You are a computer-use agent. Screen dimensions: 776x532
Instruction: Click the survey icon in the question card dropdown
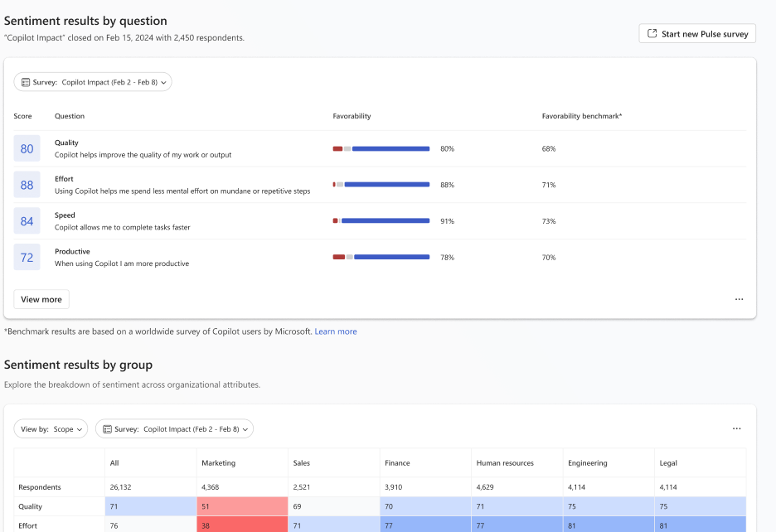coord(26,82)
